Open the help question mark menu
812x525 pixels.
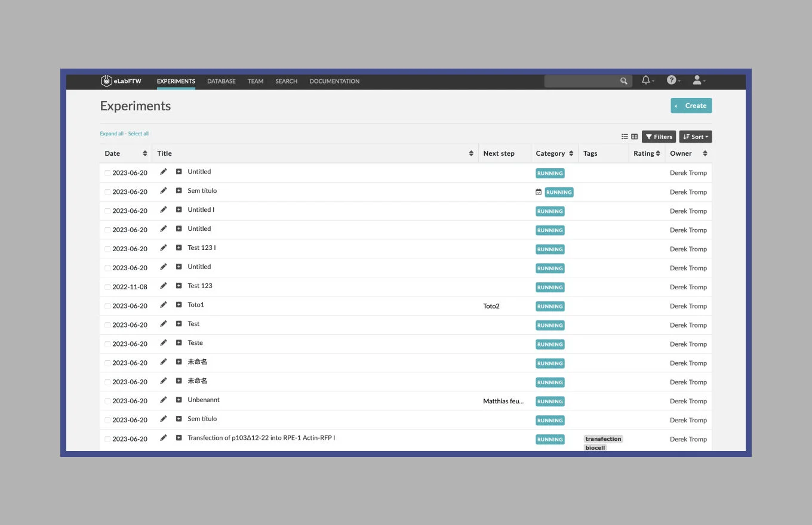[x=672, y=81]
